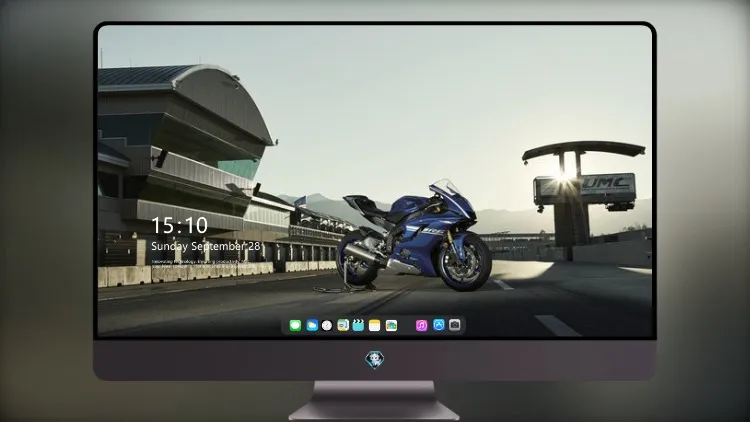Image resolution: width=750 pixels, height=422 pixels.
Task: Open the yellow Notes app in dock
Action: [x=375, y=326]
